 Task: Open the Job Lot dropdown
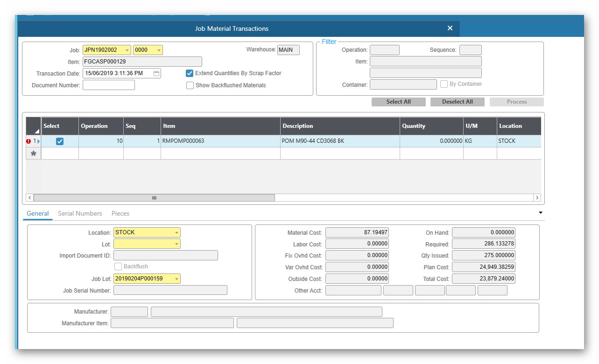pyautogui.click(x=176, y=278)
